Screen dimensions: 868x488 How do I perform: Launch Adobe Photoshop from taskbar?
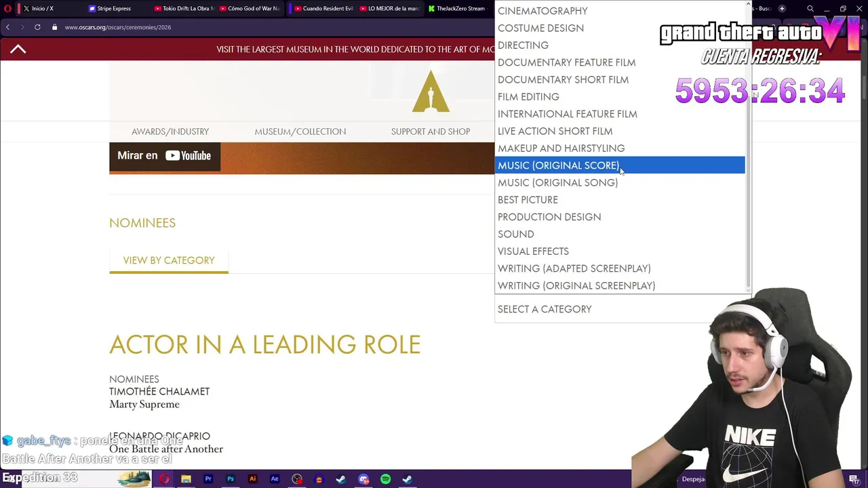coord(231,479)
